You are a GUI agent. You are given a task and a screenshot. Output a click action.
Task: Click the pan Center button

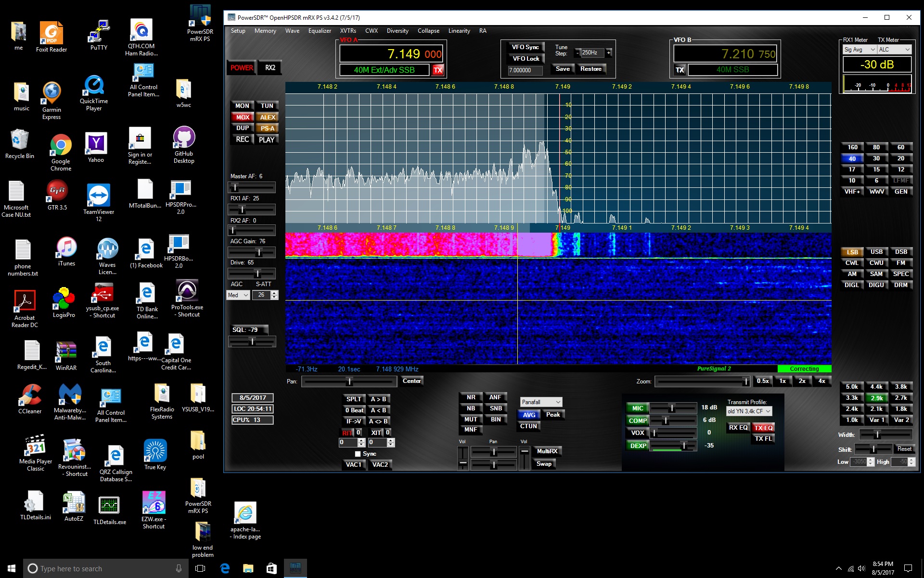click(x=411, y=381)
